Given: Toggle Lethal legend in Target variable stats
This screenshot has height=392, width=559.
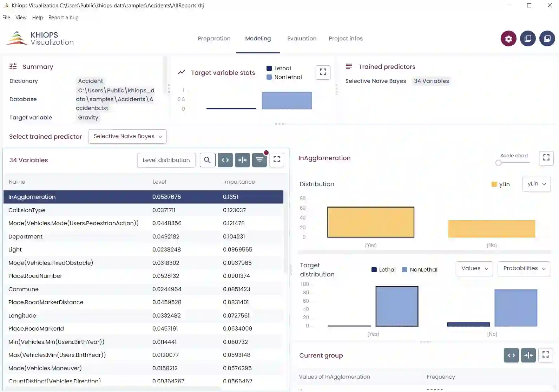Looking at the screenshot, I should tap(279, 68).
